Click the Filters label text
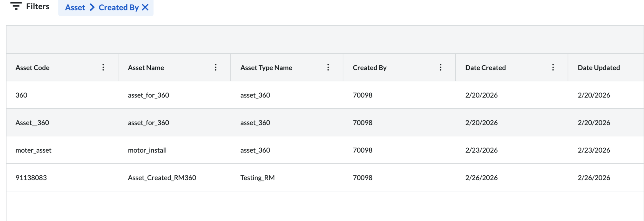644x221 pixels. [x=38, y=6]
